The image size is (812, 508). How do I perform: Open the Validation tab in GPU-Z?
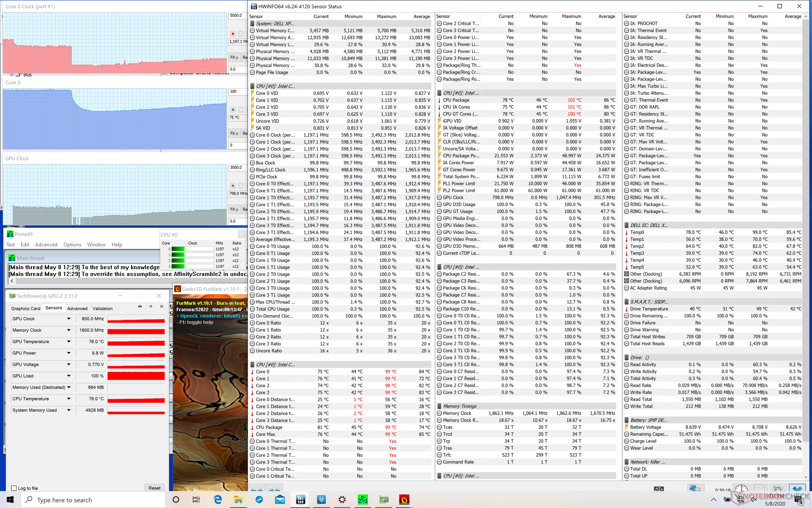point(102,309)
